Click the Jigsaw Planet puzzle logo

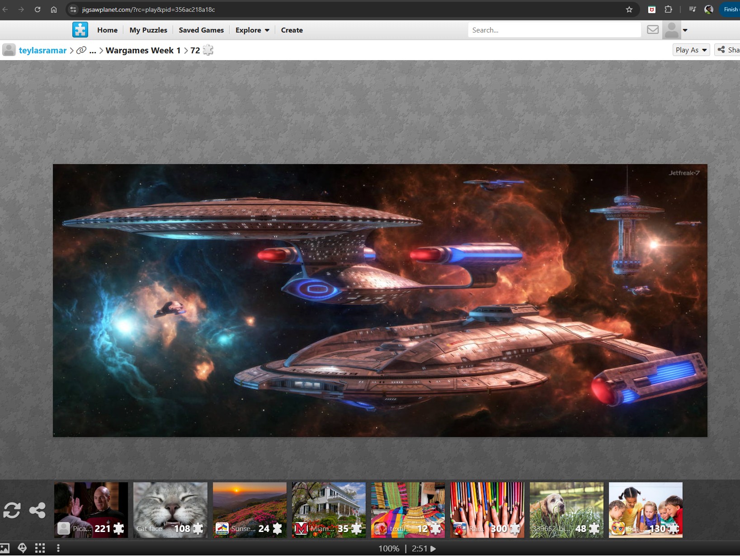pos(80,30)
